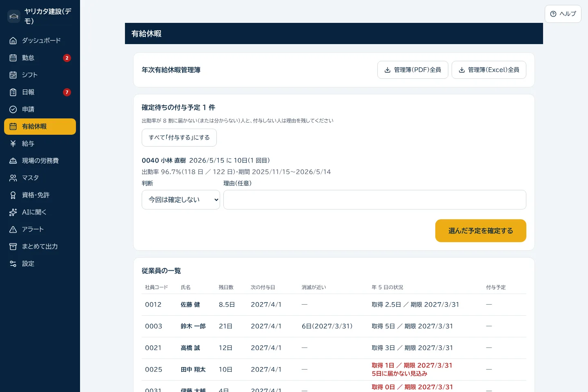
Task: Click the 次の付与日 column header
Action: click(263, 287)
